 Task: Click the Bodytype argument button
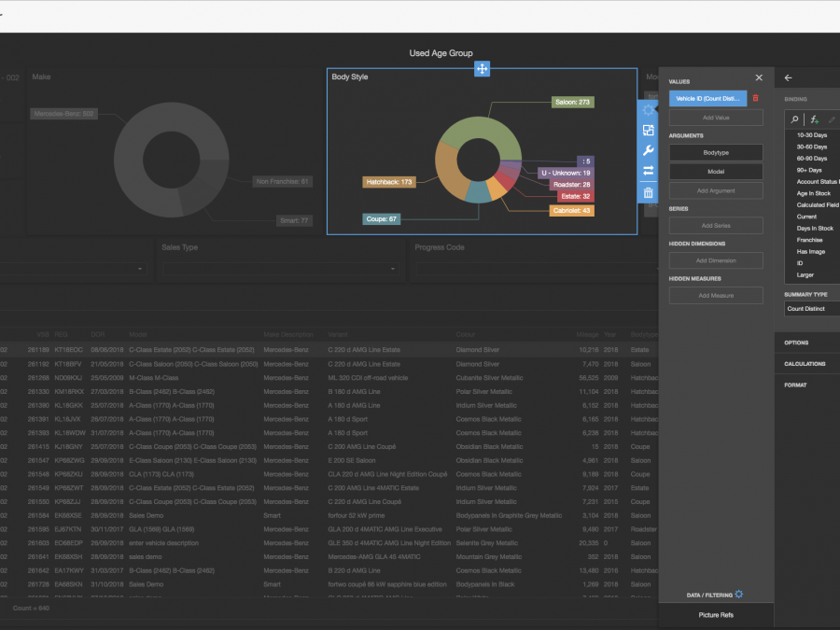pyautogui.click(x=716, y=152)
